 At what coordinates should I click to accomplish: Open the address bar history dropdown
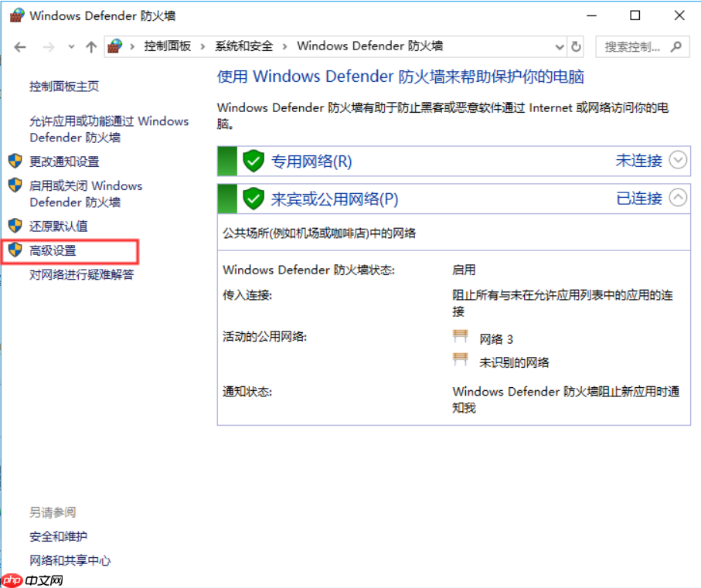[x=560, y=47]
